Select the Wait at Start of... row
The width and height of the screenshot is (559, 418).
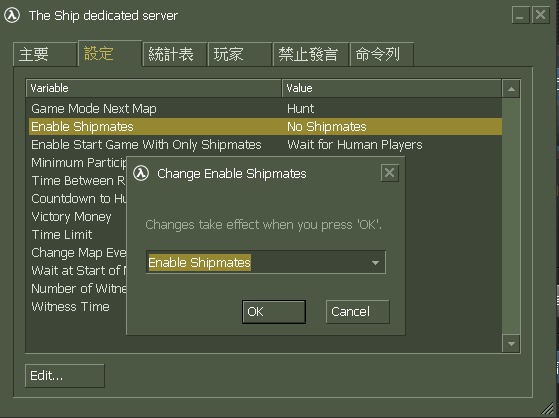point(78,271)
